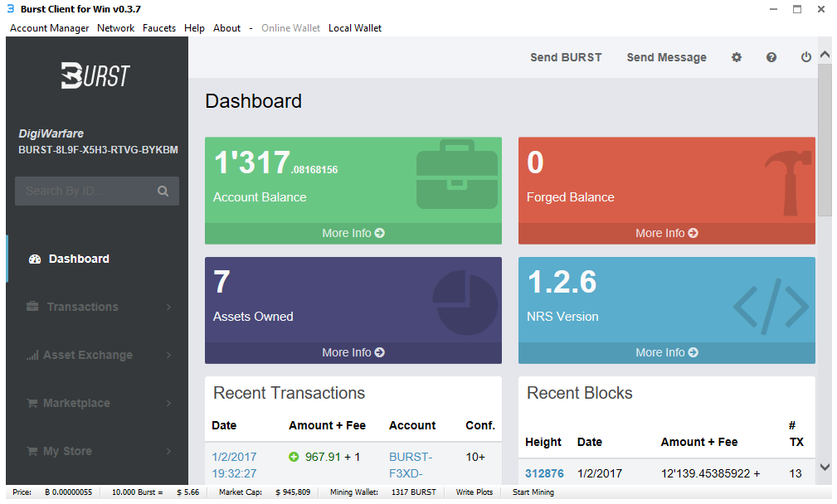Viewport: 837px width, 504px height.
Task: Open More Info under Account Balance
Action: click(353, 233)
